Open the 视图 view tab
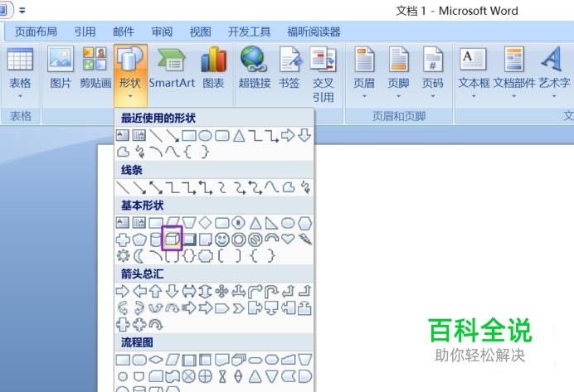 point(200,32)
